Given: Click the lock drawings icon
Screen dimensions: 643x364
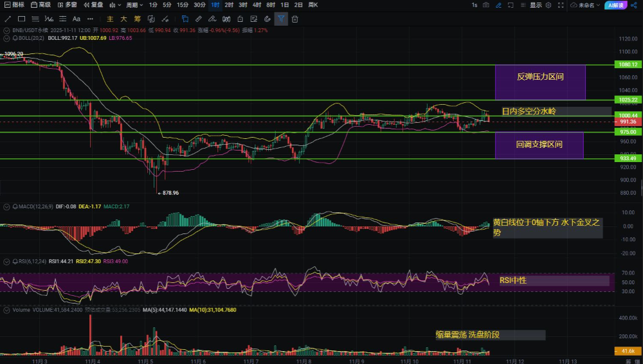Looking at the screenshot, I should click(x=240, y=19).
